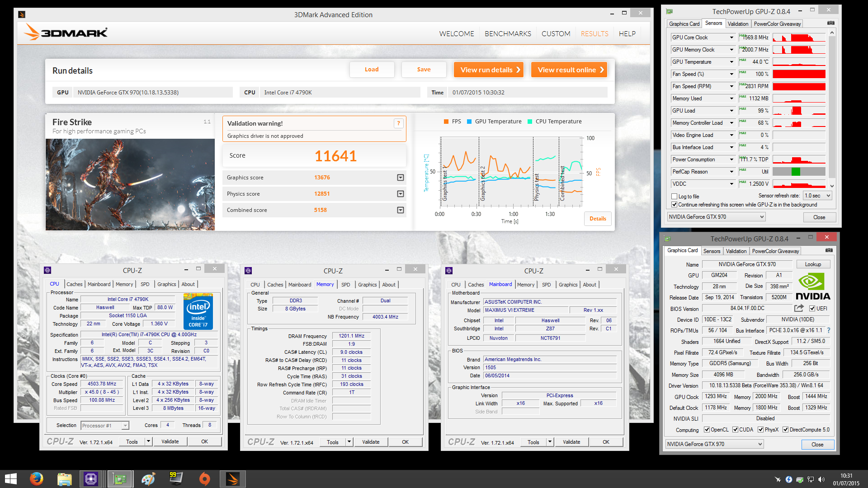This screenshot has width=868, height=488.
Task: Open Tools dropdown arrow in CPU-Z Memory window
Action: point(349,442)
